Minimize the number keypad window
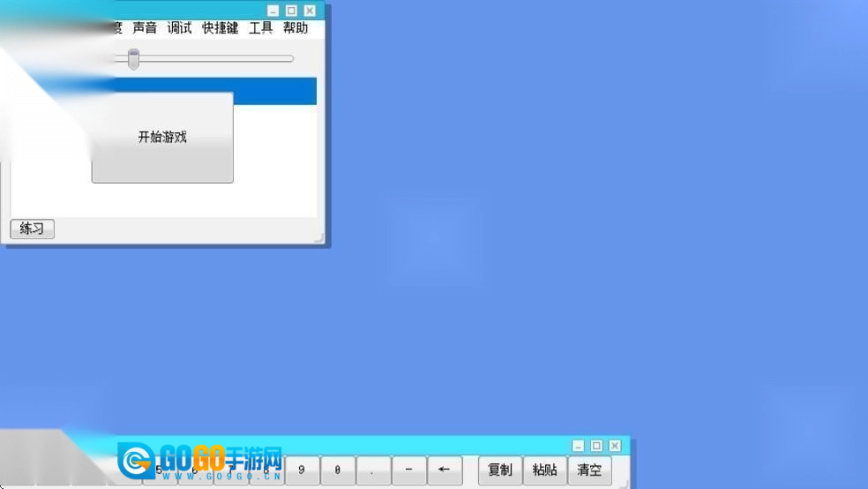868x489 pixels. 578,446
